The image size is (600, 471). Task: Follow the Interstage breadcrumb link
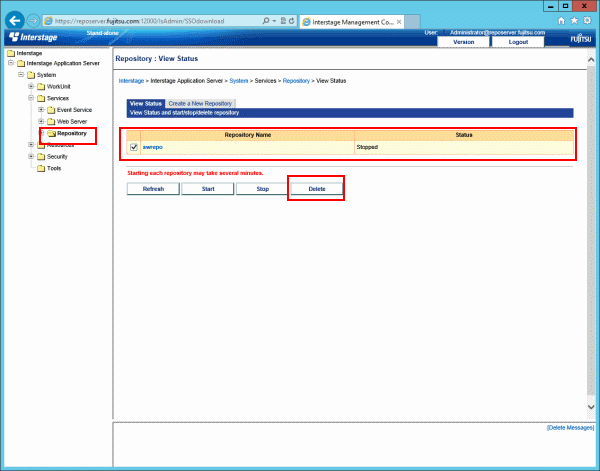(131, 81)
